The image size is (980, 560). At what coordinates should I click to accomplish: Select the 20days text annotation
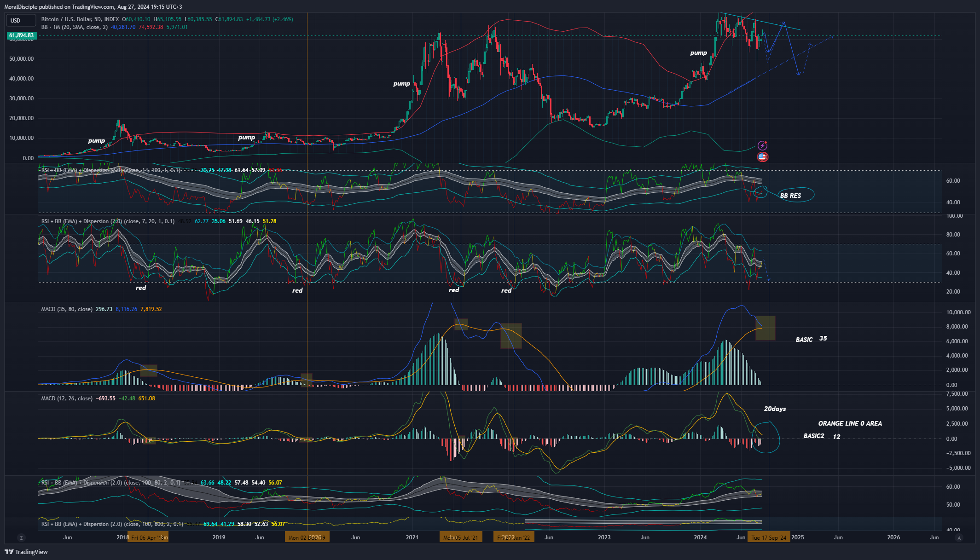coord(775,409)
